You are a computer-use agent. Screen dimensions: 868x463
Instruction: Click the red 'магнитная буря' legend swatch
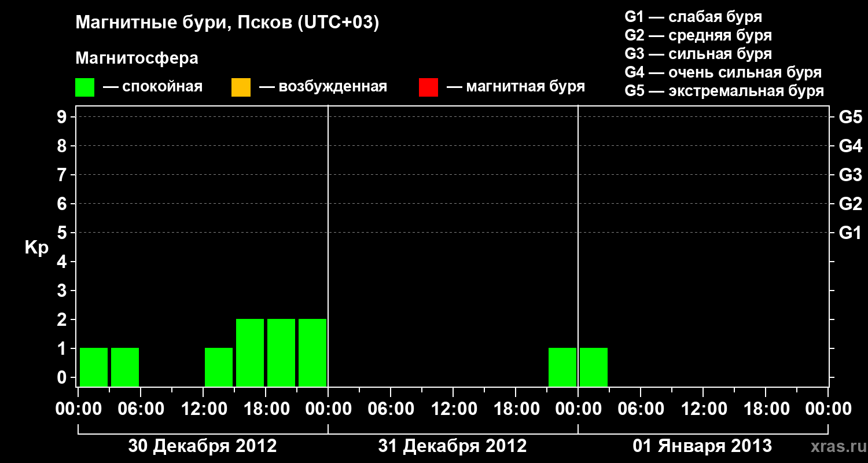tap(428, 87)
